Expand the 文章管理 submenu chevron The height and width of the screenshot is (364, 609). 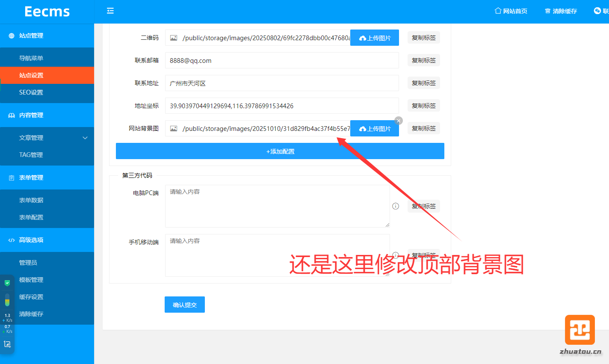85,138
